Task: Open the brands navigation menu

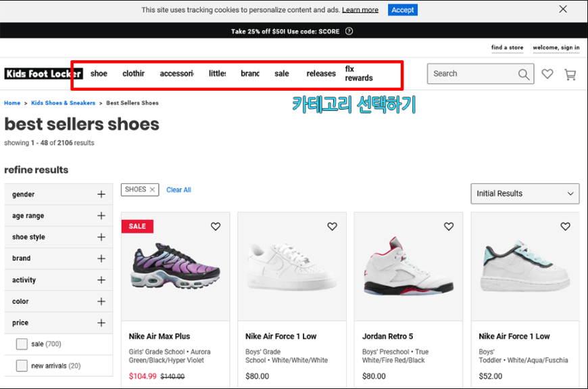Action: [250, 74]
